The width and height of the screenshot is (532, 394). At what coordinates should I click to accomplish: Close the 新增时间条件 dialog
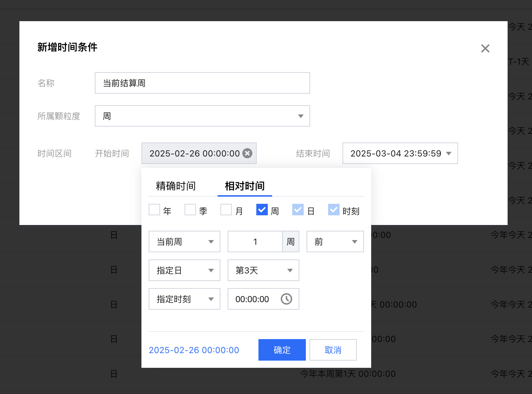pyautogui.click(x=485, y=48)
